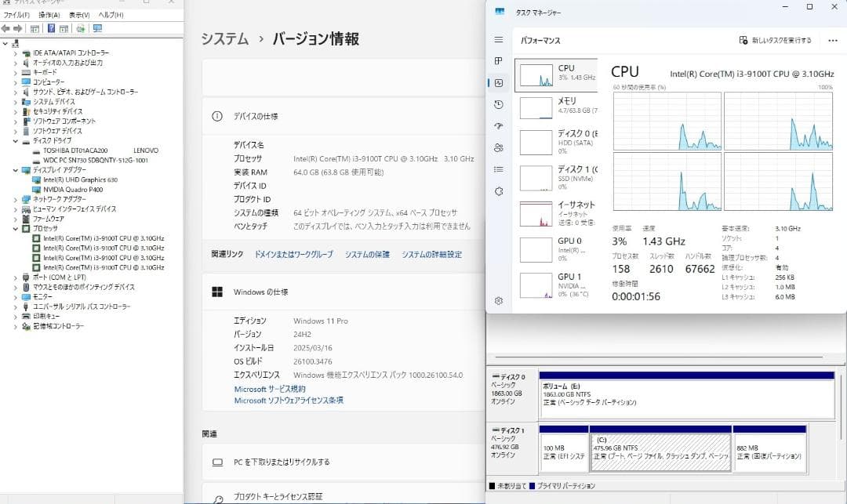847x504 pixels.
Task: Select the Performance icon in Task Manager sidebar
Action: 497,82
